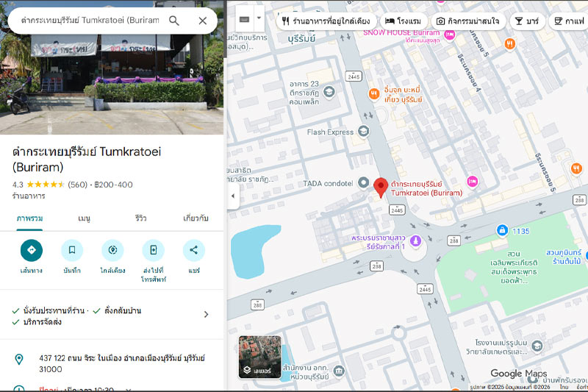
Task: Open the keyboard input tools dropdown
Action: [x=249, y=18]
